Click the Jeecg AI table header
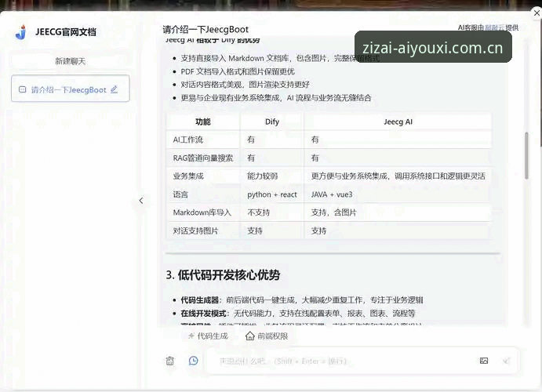The height and width of the screenshot is (392, 542). pos(398,122)
